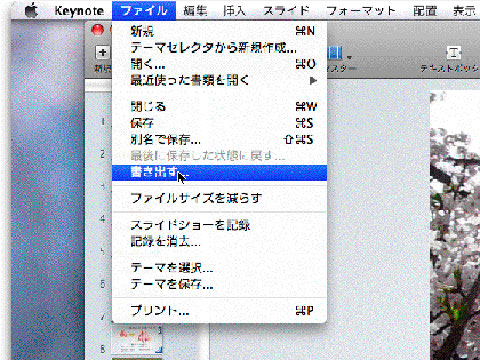Choose 新規 from the file menu

click(x=219, y=31)
